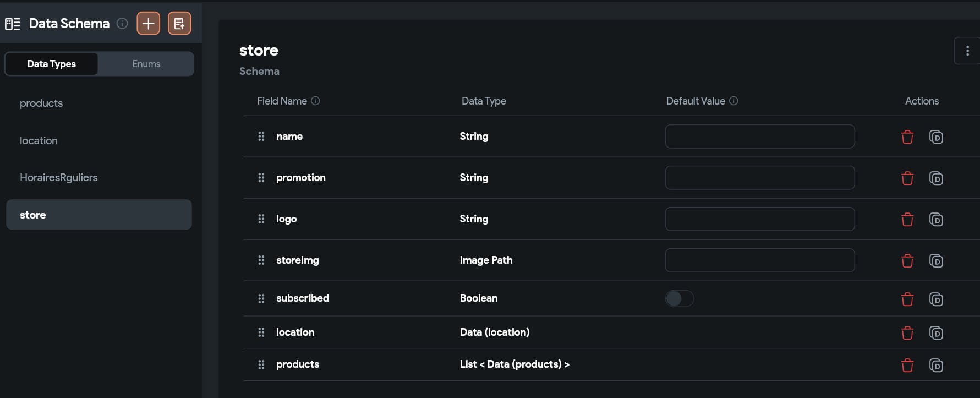This screenshot has width=980, height=398.
Task: Open the store three-dot options menu
Action: pyautogui.click(x=967, y=51)
